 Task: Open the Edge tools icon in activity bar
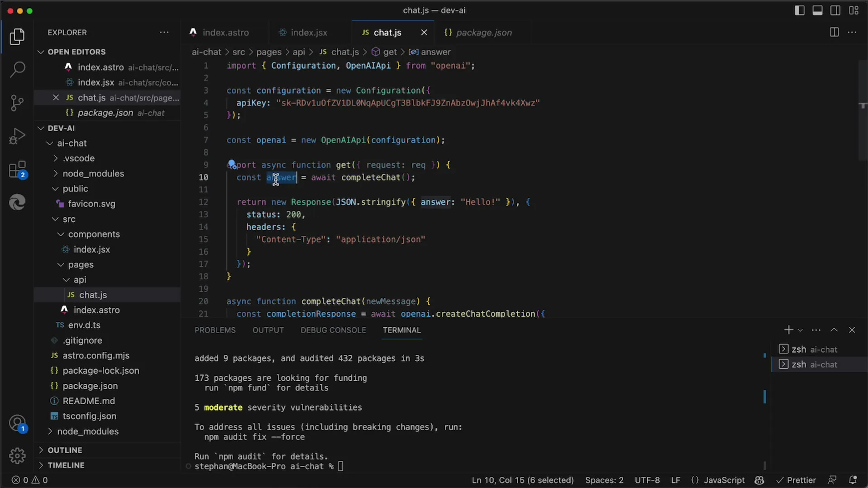17,202
